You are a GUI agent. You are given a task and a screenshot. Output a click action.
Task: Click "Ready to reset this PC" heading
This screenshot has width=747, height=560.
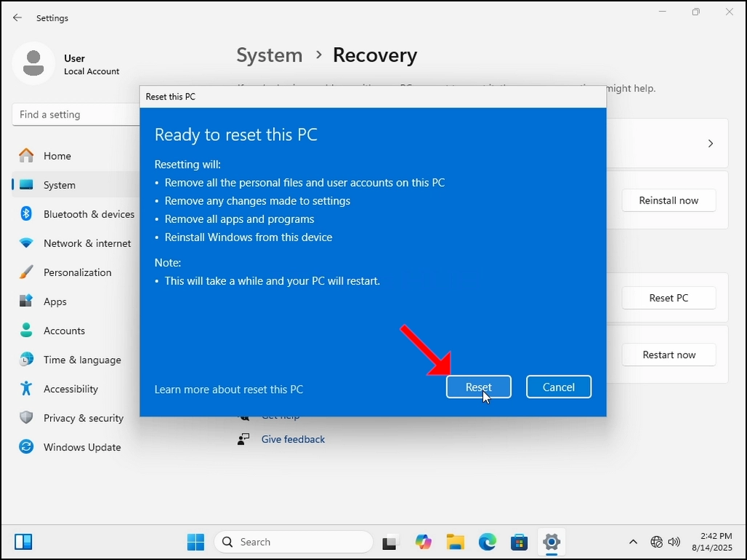pos(236,135)
